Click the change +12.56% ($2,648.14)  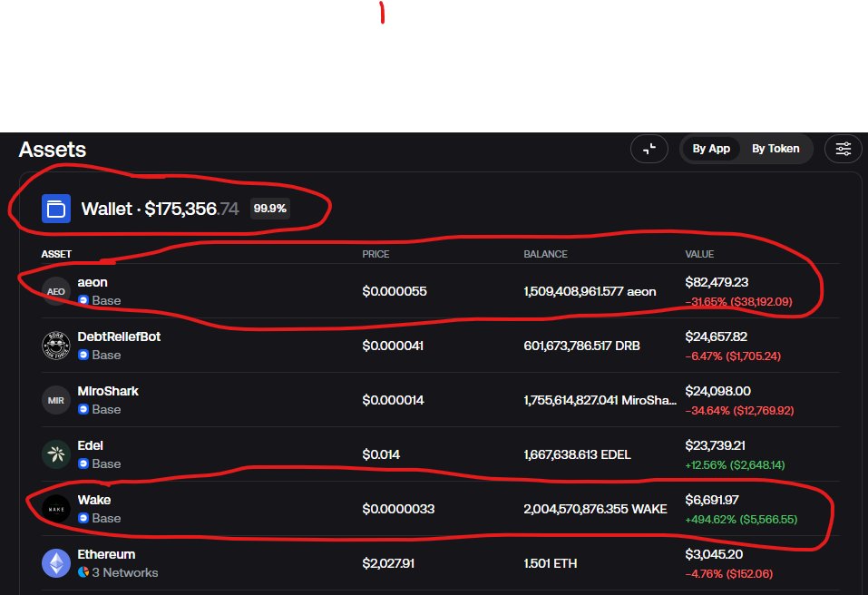coord(736,465)
